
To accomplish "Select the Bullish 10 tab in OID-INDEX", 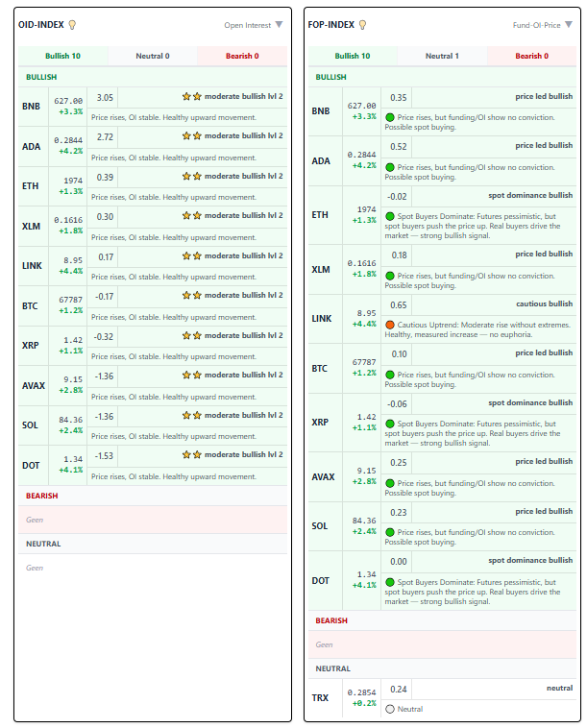I will [x=62, y=56].
